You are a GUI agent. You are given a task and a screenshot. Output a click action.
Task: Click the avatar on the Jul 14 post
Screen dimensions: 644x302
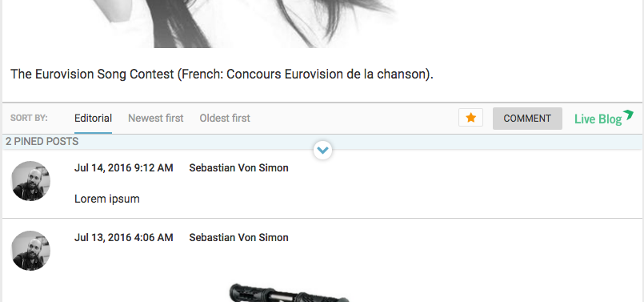click(x=30, y=181)
